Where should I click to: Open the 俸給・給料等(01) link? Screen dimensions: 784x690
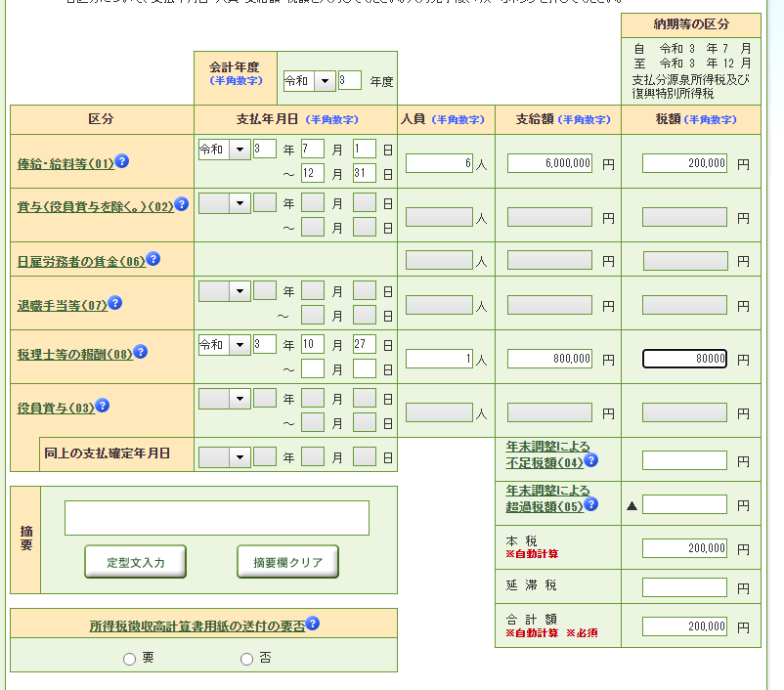point(65,164)
